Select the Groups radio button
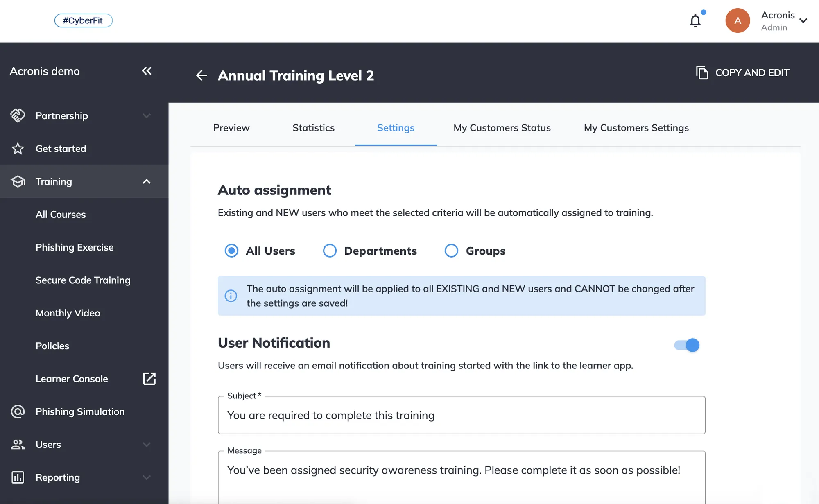819x504 pixels. (451, 251)
